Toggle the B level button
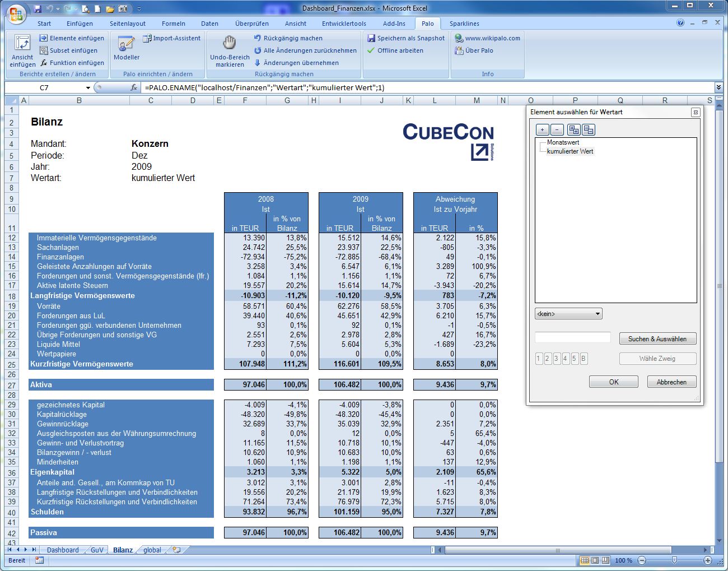This screenshot has height=571, width=728. coord(584,359)
